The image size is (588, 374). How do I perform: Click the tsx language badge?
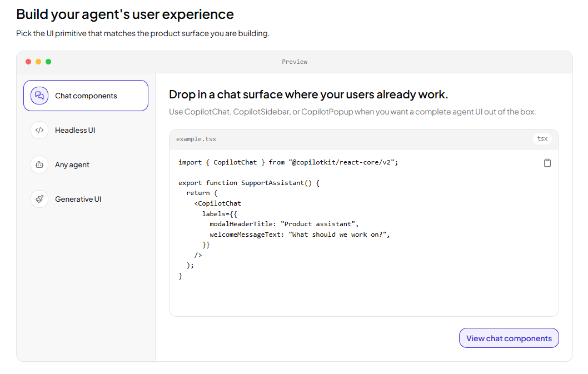coord(542,139)
